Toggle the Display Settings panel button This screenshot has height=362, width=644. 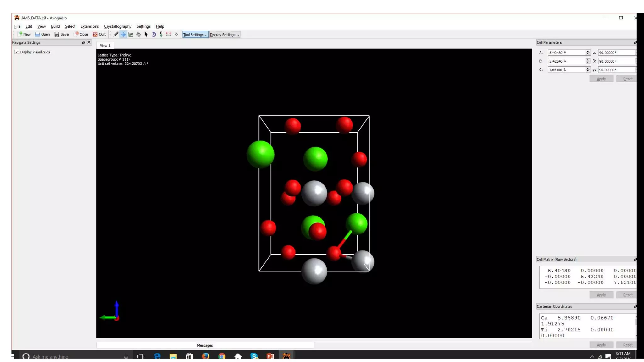click(x=225, y=35)
